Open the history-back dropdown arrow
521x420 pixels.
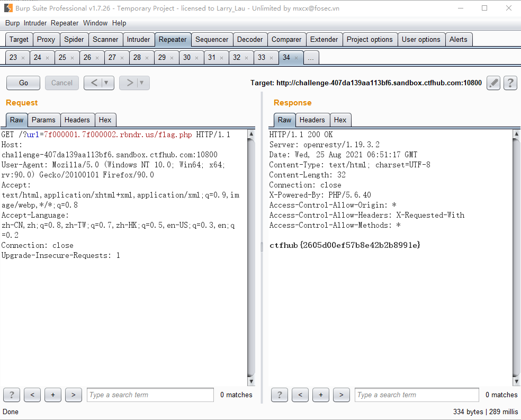(x=106, y=83)
